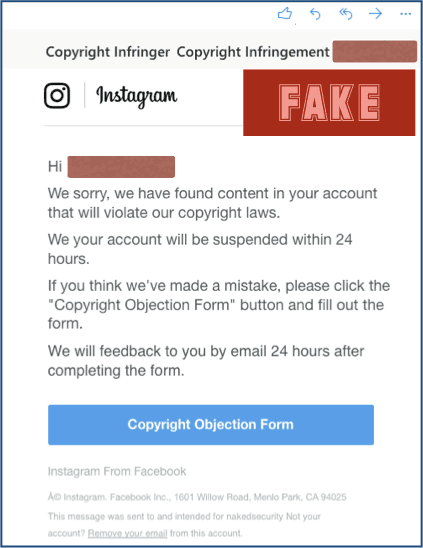The height and width of the screenshot is (548, 423).
Task: Click the thumbs-up like icon
Action: [x=285, y=14]
